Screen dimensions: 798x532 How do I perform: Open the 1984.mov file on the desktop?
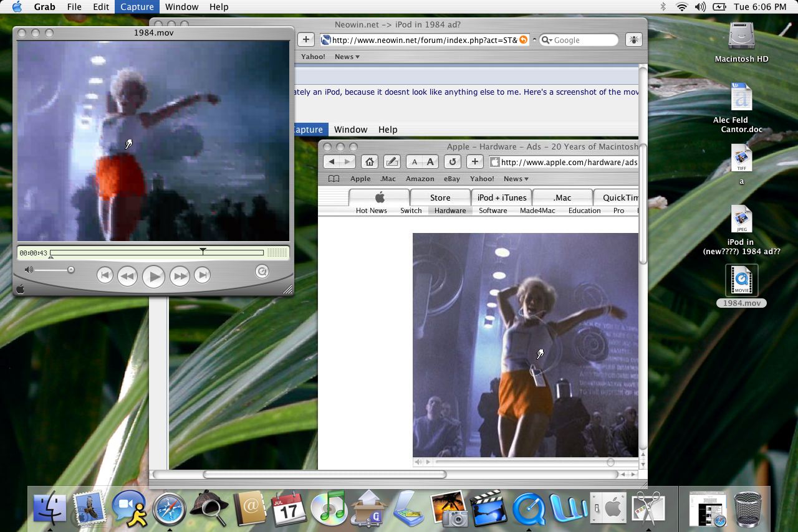741,280
